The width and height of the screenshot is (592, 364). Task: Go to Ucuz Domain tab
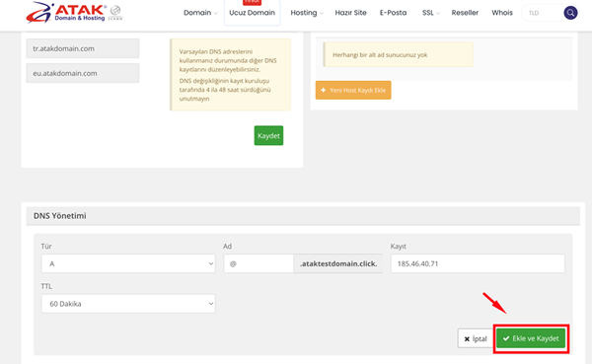(253, 13)
